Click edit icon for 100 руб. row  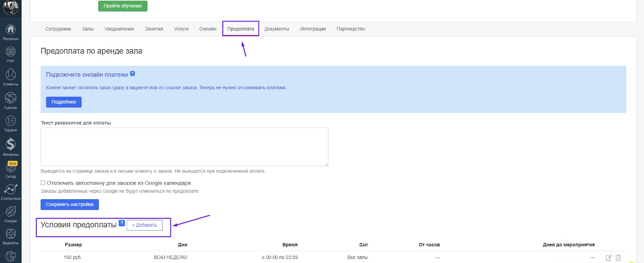tap(609, 257)
